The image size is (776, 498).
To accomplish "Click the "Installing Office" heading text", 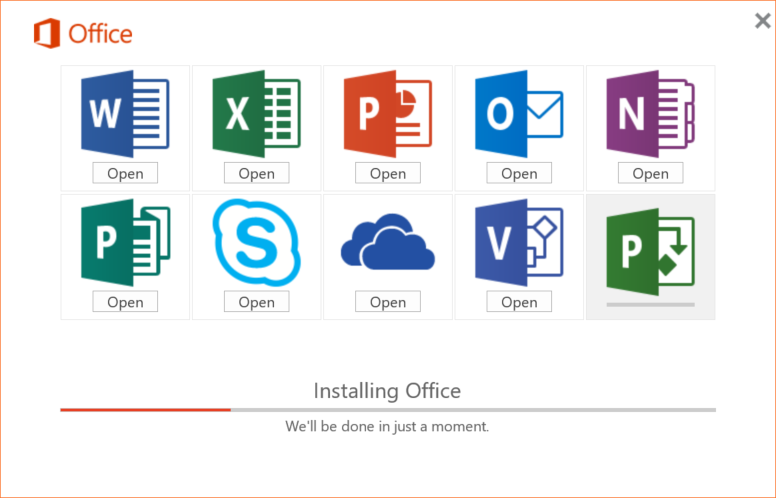I will (x=388, y=391).
